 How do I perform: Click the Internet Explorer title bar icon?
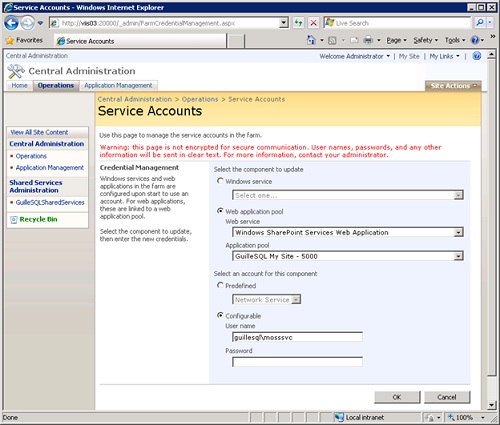[8, 7]
